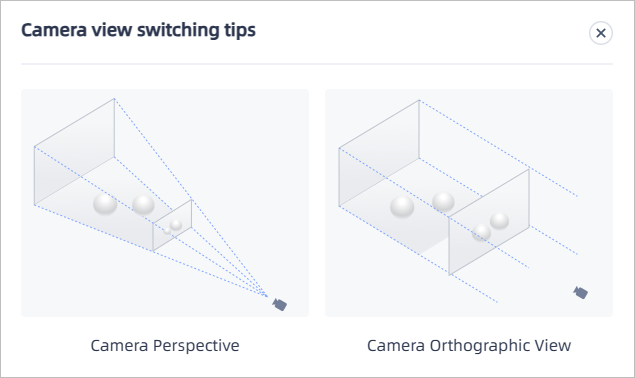The height and width of the screenshot is (378, 635).
Task: Click the divider line below the title
Action: click(317, 64)
